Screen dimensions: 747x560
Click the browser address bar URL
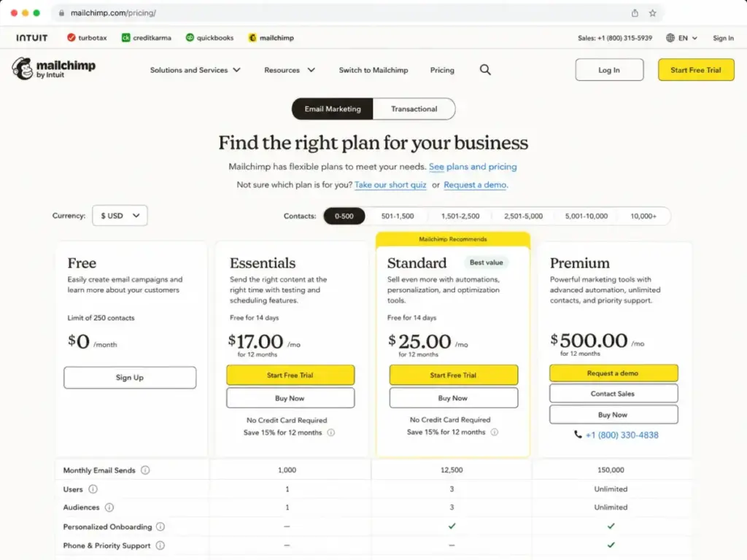click(113, 13)
